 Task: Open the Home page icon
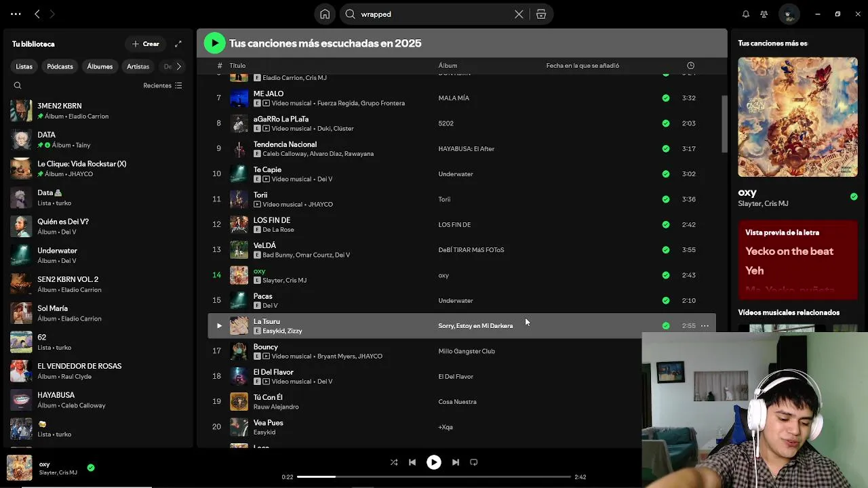tap(325, 14)
